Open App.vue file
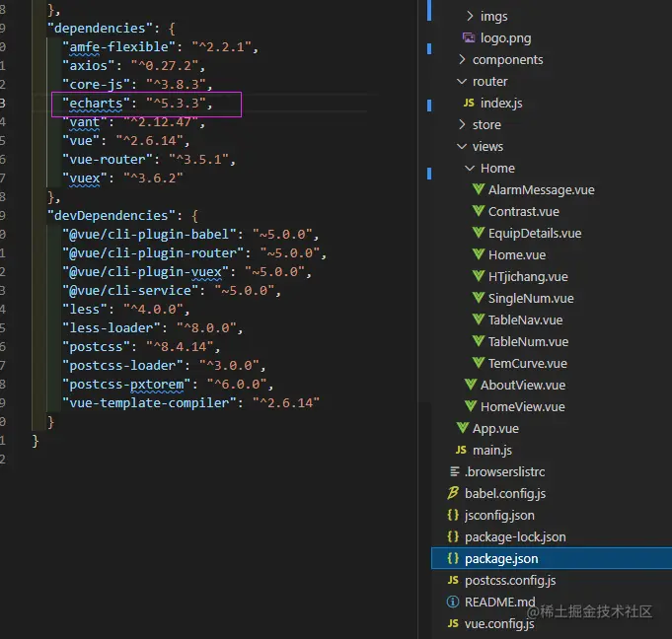Image resolution: width=672 pixels, height=639 pixels. pos(495,428)
